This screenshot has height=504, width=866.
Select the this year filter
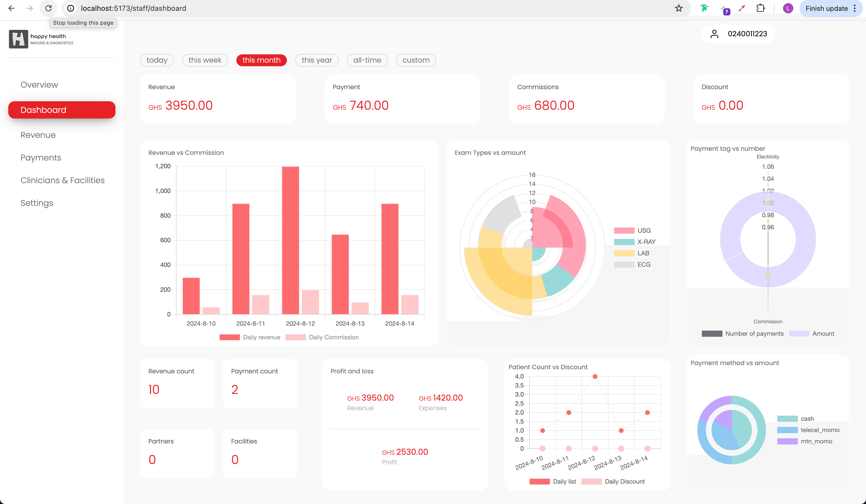[x=317, y=60]
